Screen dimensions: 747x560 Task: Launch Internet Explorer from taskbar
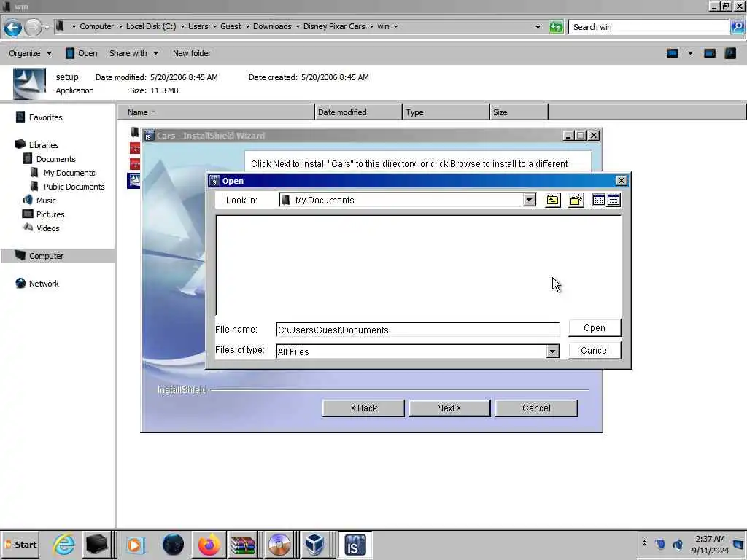tap(64, 545)
